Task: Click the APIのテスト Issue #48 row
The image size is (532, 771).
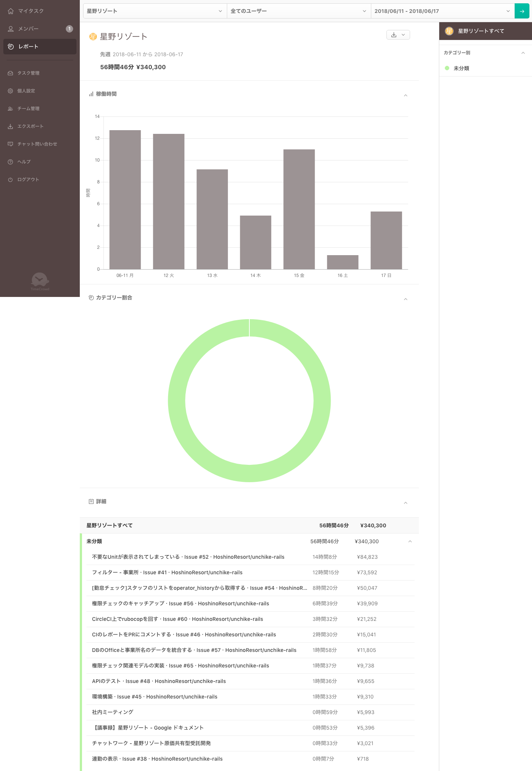Action: [x=250, y=681]
